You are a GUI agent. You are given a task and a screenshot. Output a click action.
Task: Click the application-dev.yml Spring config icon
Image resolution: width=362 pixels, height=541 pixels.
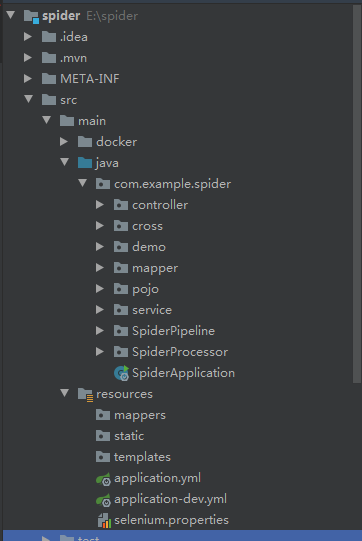coord(103,500)
